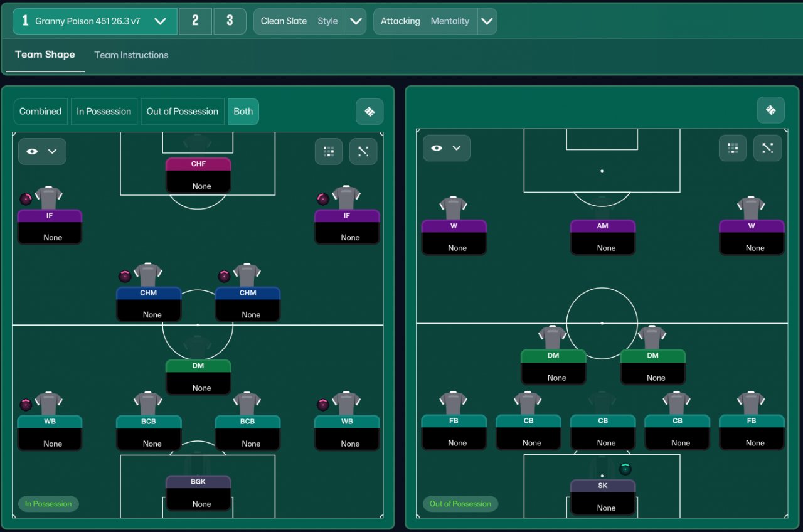
Task: Click the pink badge beside the right CHM
Action: tap(224, 276)
